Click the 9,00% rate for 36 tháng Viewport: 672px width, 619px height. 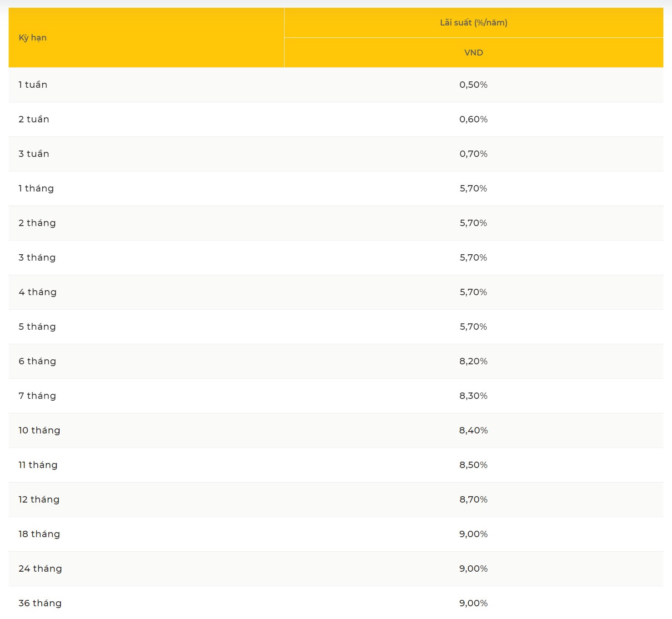click(473, 603)
